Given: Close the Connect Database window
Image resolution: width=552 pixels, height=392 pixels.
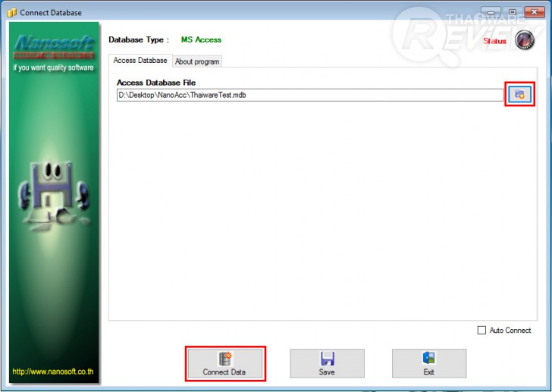Looking at the screenshot, I should [x=535, y=12].
